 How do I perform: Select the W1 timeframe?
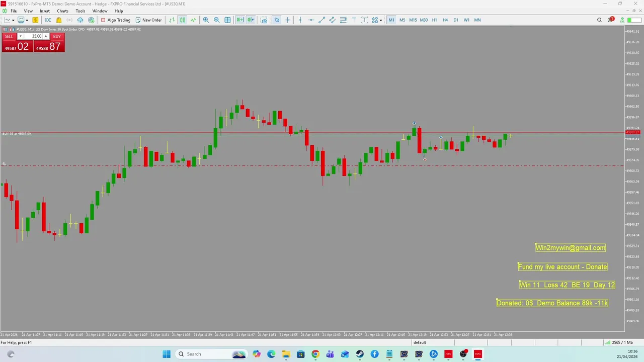coord(466,20)
